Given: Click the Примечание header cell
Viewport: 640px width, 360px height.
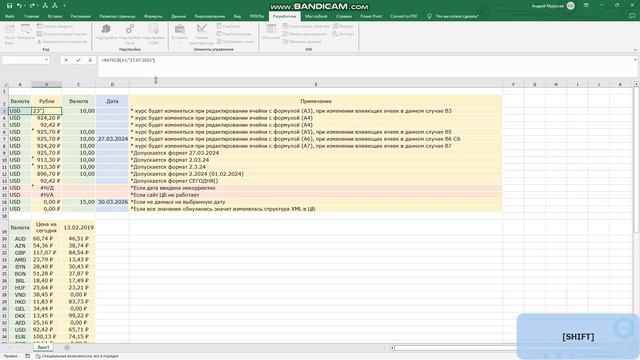Looking at the screenshot, I should click(x=316, y=101).
